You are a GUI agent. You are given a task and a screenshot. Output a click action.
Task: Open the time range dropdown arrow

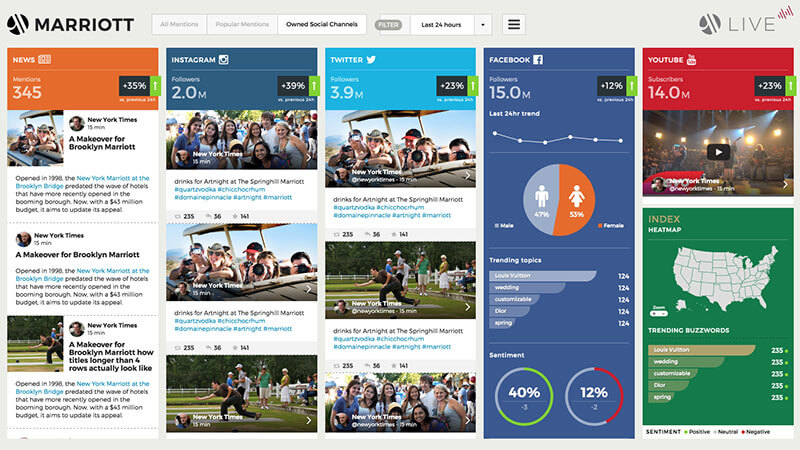tap(483, 24)
